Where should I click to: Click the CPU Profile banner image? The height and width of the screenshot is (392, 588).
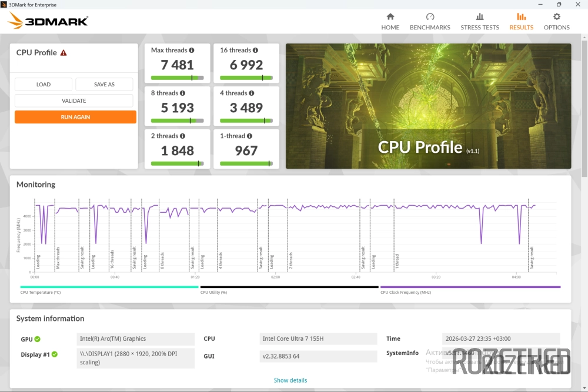(x=428, y=106)
